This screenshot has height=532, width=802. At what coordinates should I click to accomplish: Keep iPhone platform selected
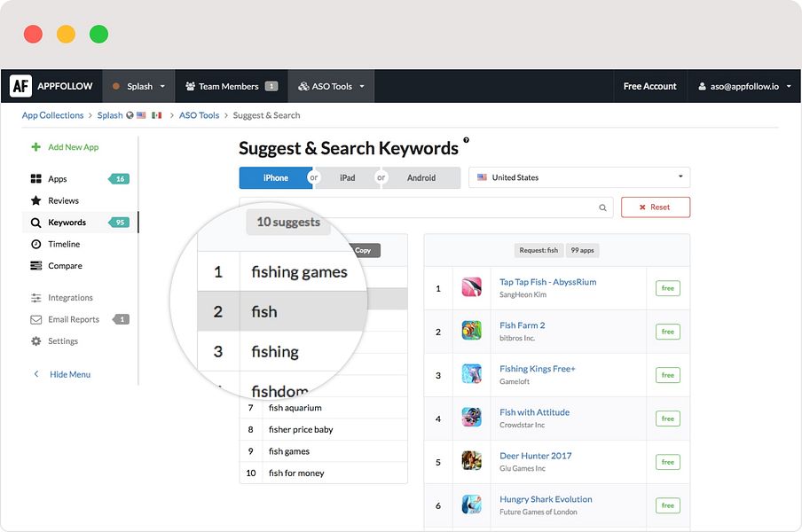pos(275,177)
